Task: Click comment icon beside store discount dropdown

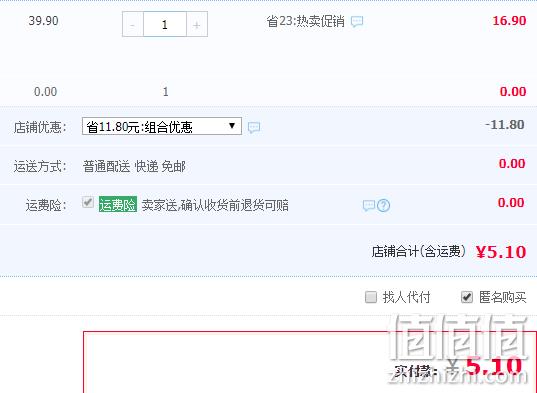Action: click(254, 127)
